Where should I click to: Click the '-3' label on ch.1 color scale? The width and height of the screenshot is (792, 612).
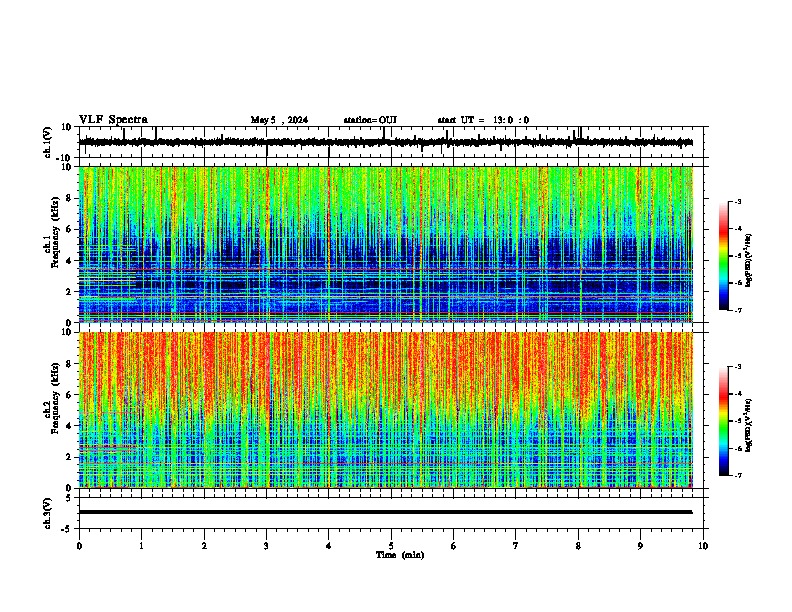click(x=738, y=201)
